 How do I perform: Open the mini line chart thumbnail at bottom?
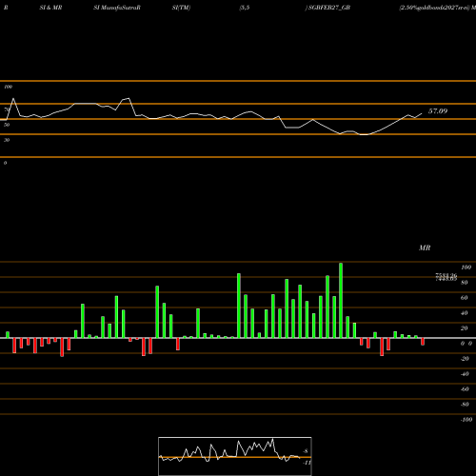pyautogui.click(x=235, y=456)
